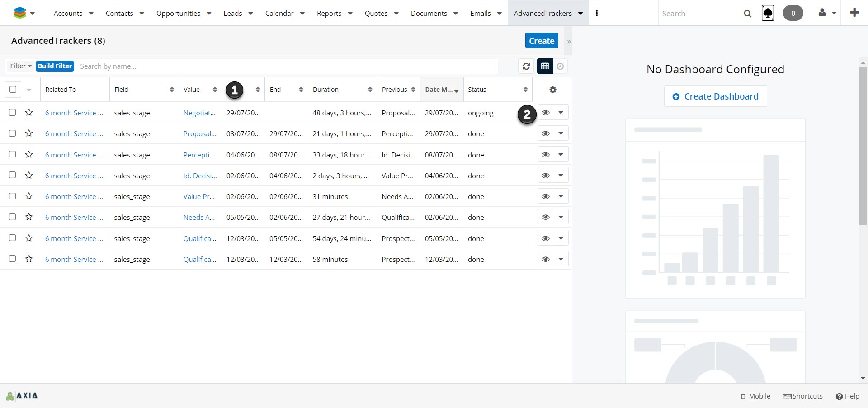The height and width of the screenshot is (408, 868).
Task: Open the column settings gear icon
Action: point(552,90)
